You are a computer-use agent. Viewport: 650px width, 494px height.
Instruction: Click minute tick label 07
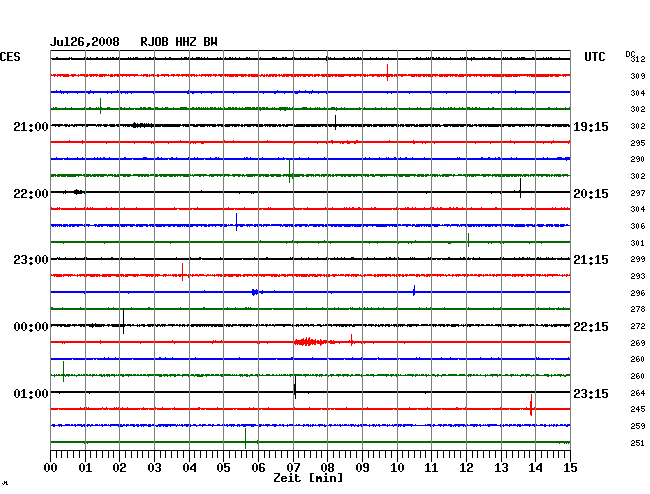293,468
